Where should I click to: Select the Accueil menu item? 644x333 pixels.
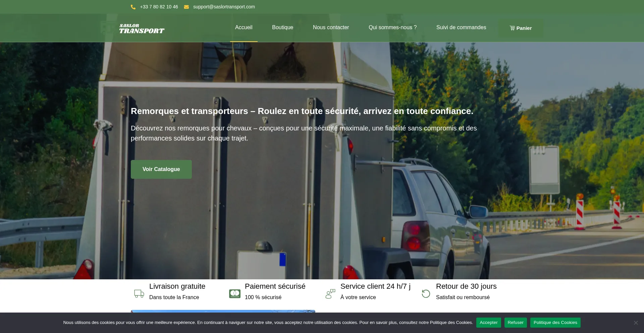[x=244, y=27]
